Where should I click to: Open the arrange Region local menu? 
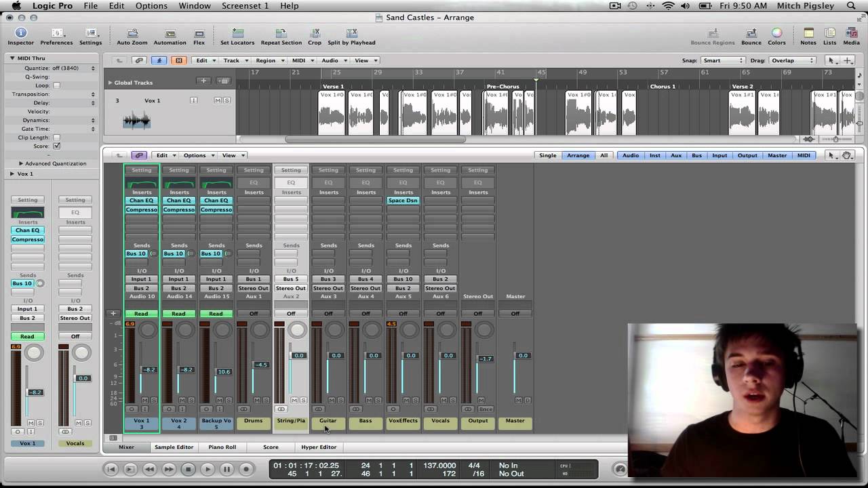(269, 60)
